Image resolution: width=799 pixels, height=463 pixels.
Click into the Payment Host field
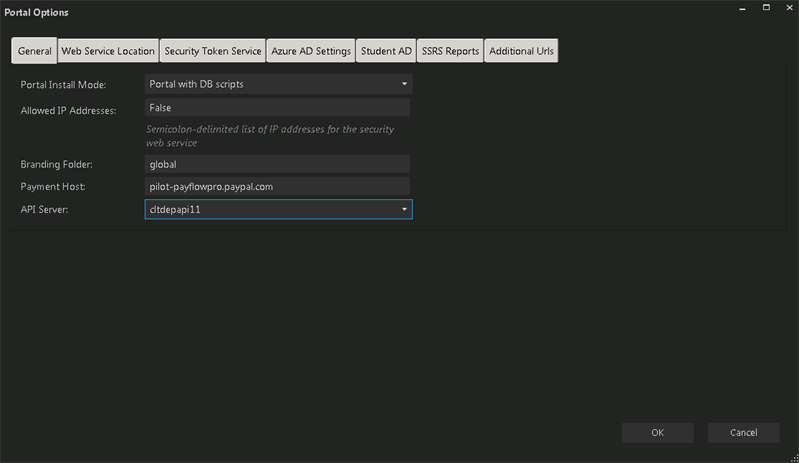click(278, 186)
